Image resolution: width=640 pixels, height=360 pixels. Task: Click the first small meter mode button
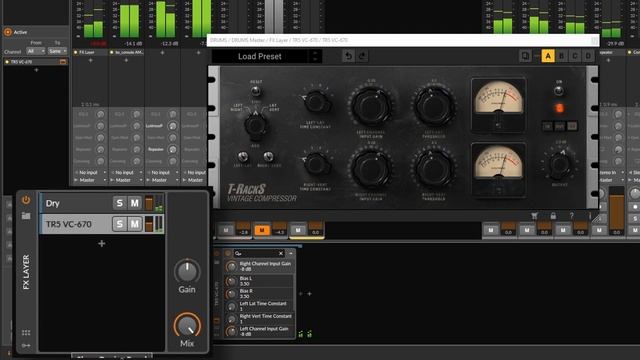point(547,126)
